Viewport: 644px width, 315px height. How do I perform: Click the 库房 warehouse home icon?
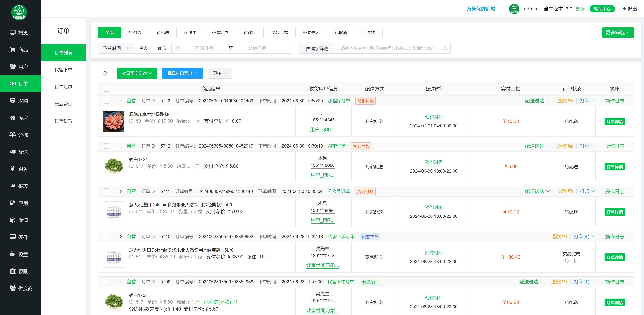12,118
